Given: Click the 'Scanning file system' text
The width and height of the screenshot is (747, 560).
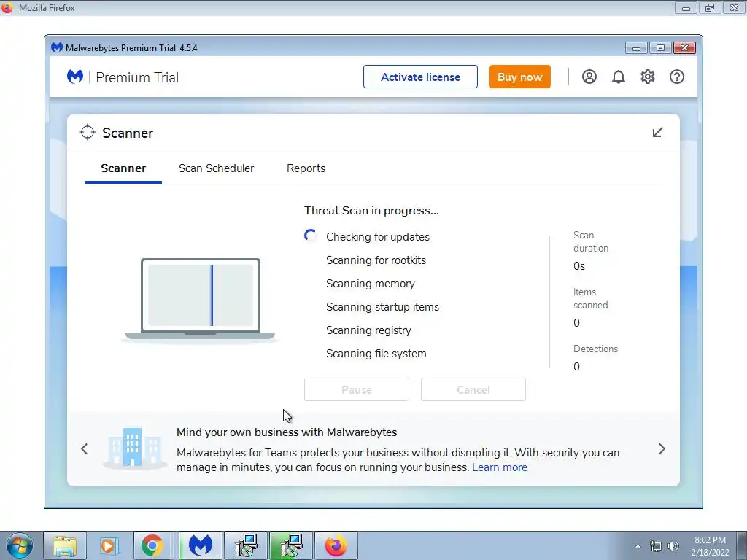Looking at the screenshot, I should (x=376, y=354).
